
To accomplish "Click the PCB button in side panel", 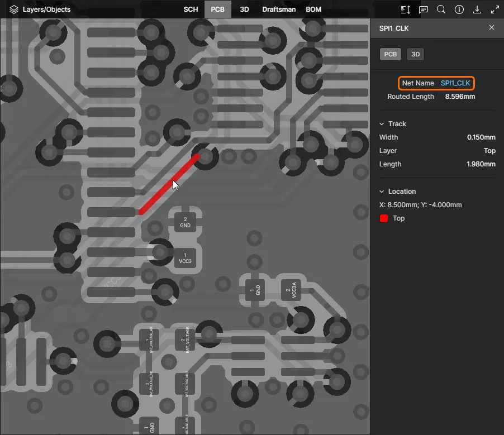I will pos(390,54).
